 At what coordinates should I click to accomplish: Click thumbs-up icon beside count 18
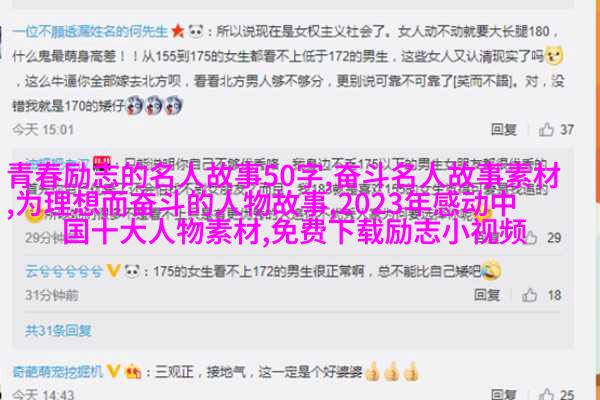tap(530, 295)
